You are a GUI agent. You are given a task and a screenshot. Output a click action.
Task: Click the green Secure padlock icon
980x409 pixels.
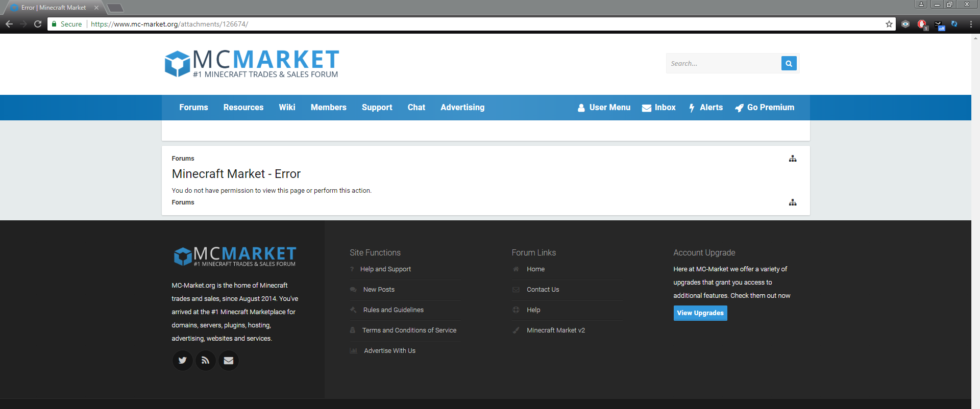point(54,24)
